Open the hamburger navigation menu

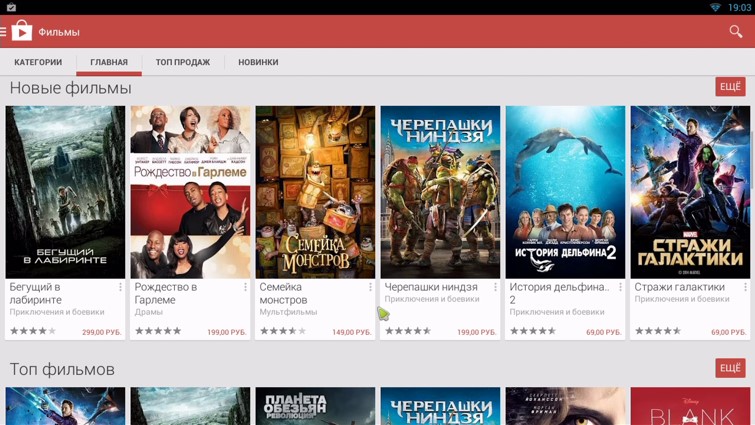tap(3, 32)
